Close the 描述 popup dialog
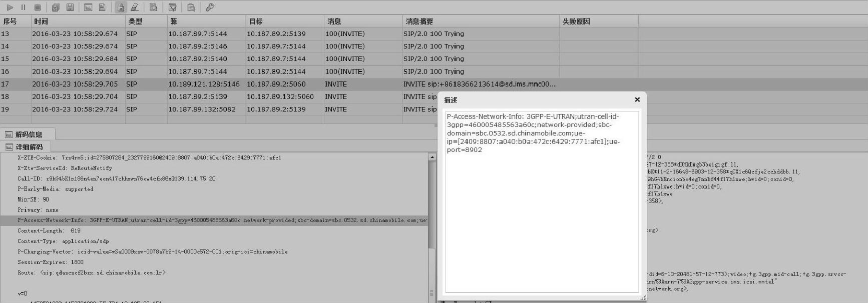Viewport: 868px width, 303px height. (637, 99)
